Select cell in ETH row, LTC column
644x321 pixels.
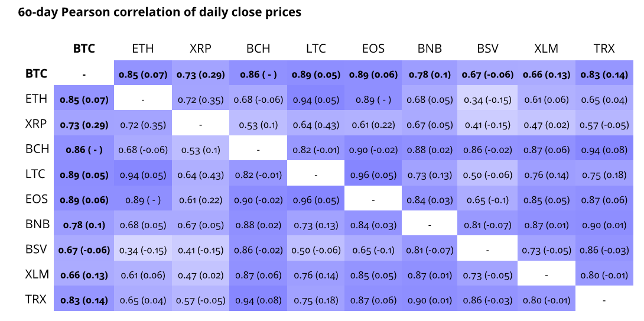316,100
